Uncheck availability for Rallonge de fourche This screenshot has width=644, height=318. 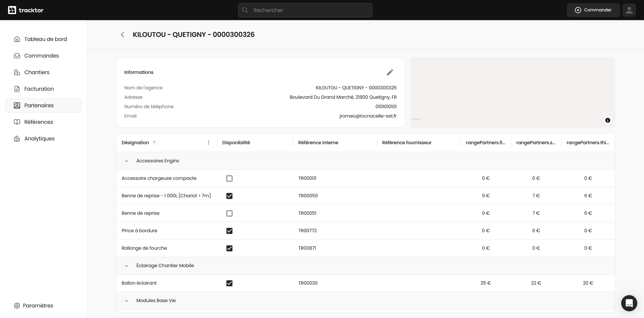click(229, 248)
